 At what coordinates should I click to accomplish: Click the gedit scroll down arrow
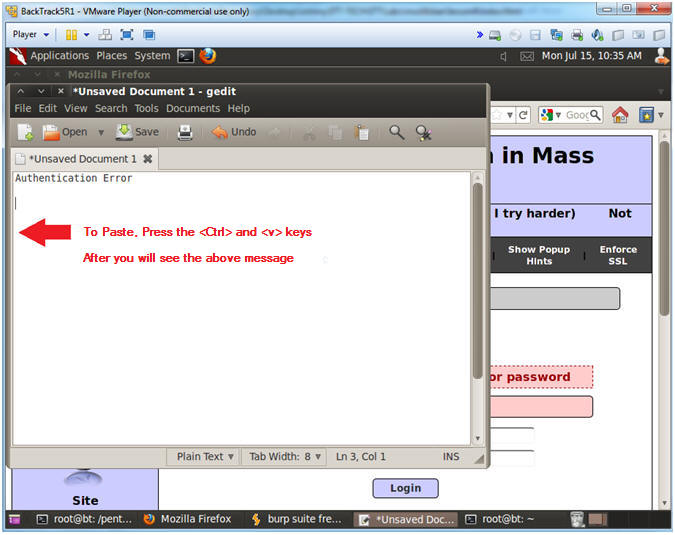coord(477,438)
